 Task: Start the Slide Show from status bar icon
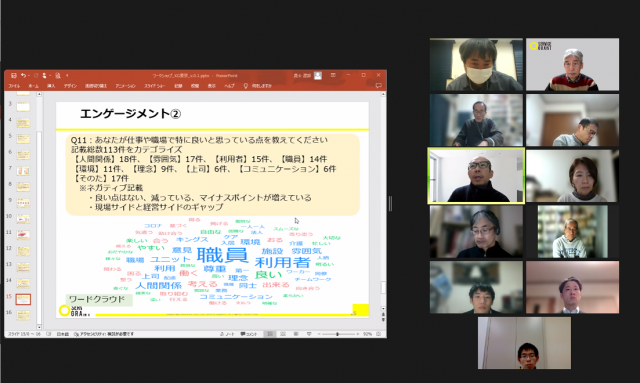[x=309, y=334]
